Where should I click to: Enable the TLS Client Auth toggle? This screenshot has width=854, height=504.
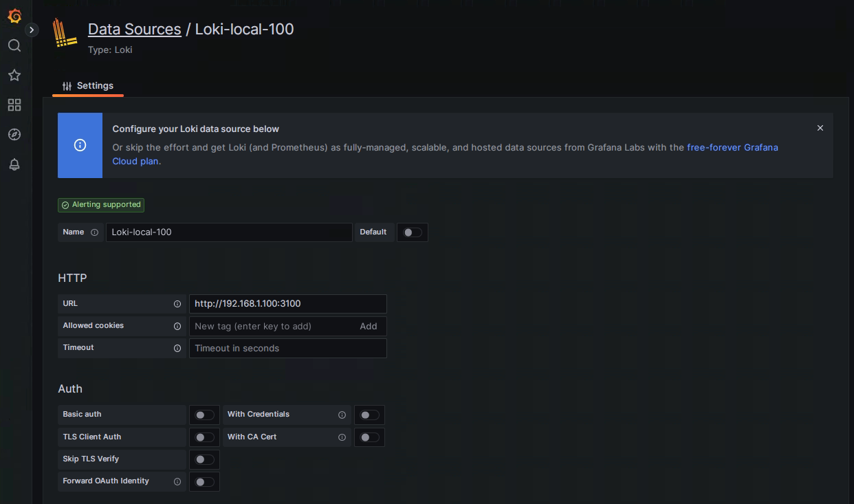click(x=204, y=437)
